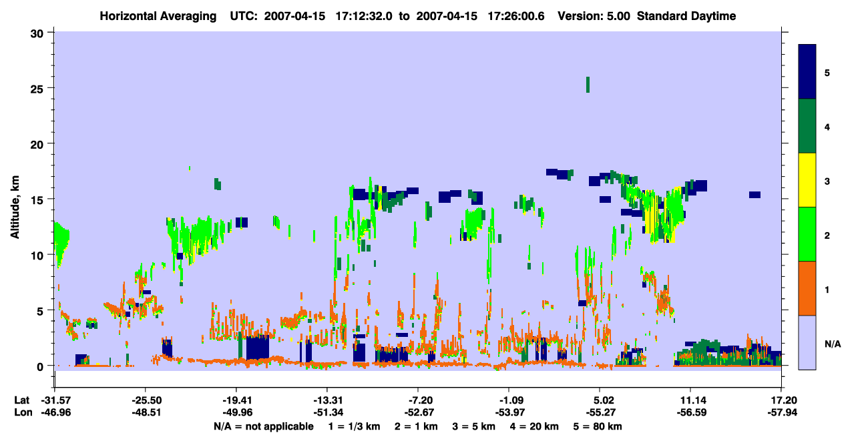Click the 'Standard Daytime' text in title
Image resolution: width=868 pixels, height=445 pixels.
[x=686, y=16]
